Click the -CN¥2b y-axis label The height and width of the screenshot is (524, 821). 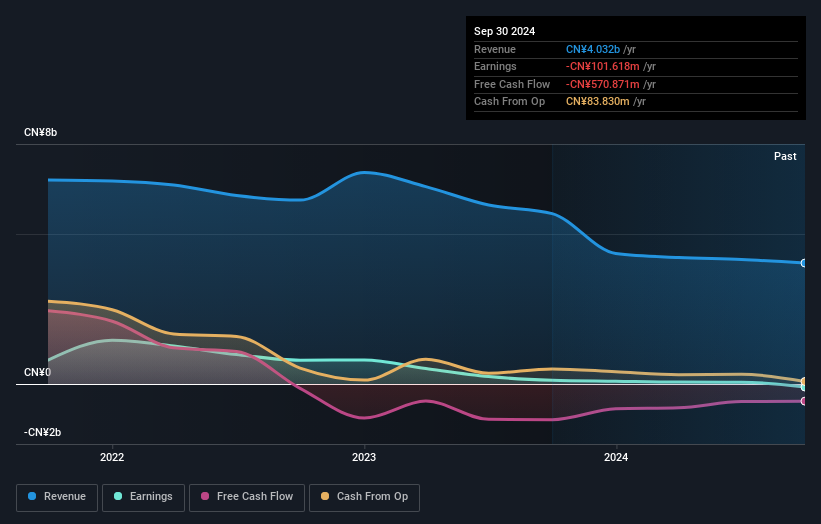pyautogui.click(x=42, y=432)
